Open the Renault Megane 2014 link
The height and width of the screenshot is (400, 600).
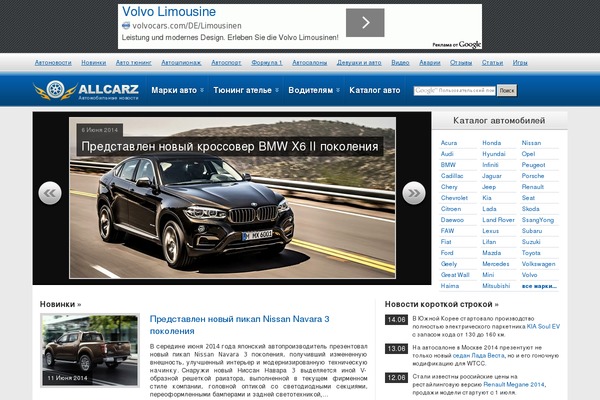[x=514, y=385]
